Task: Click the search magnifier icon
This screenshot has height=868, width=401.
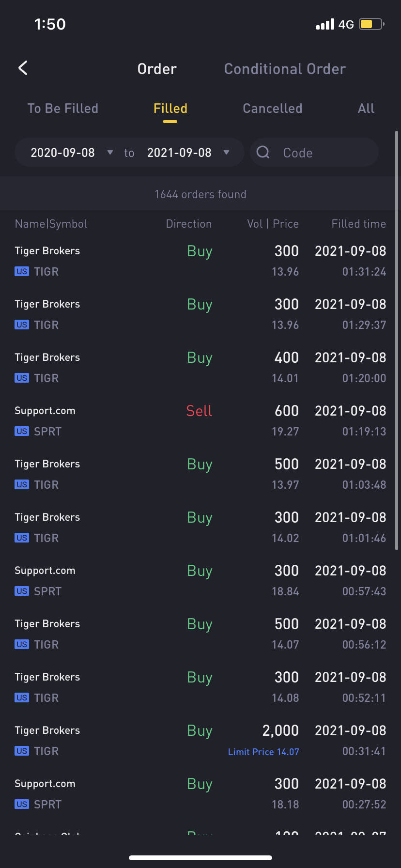Action: click(263, 153)
